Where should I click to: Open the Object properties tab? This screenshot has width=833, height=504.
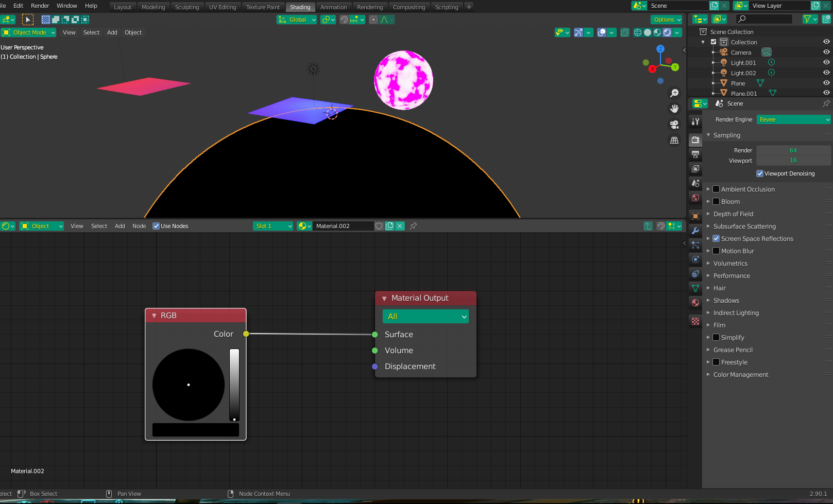695,216
